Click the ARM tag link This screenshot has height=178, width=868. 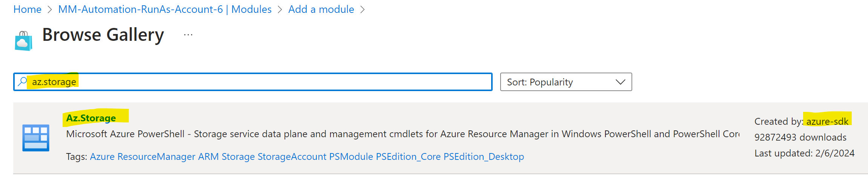[x=208, y=156]
